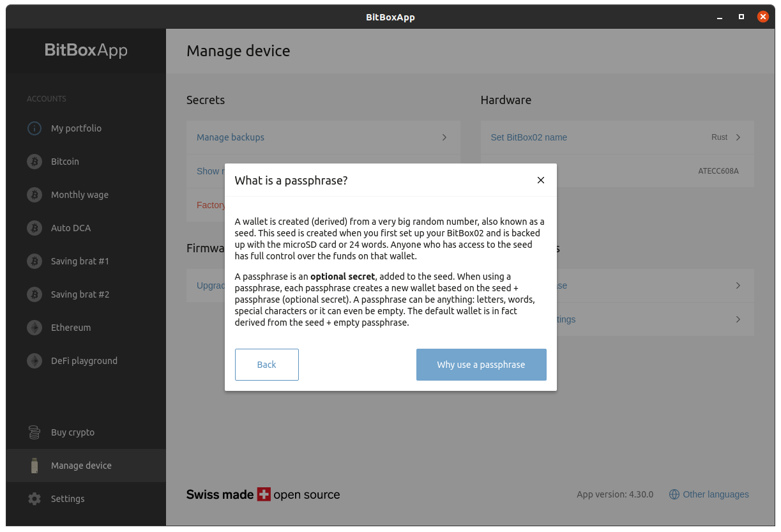
Task: Click the Saving brat #1 coin icon
Action: click(34, 261)
